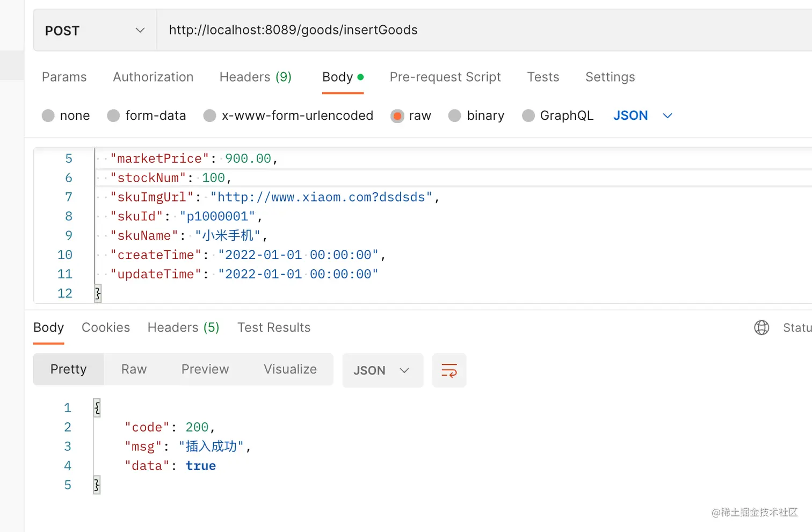Screen dimensions: 812x532
Task: Select the GraphQL body option
Action: pyautogui.click(x=528, y=116)
